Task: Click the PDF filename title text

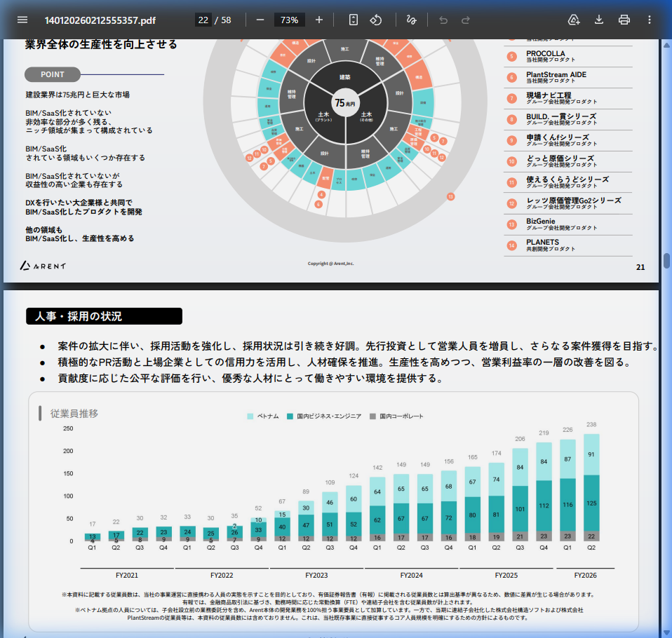Action: 100,20
